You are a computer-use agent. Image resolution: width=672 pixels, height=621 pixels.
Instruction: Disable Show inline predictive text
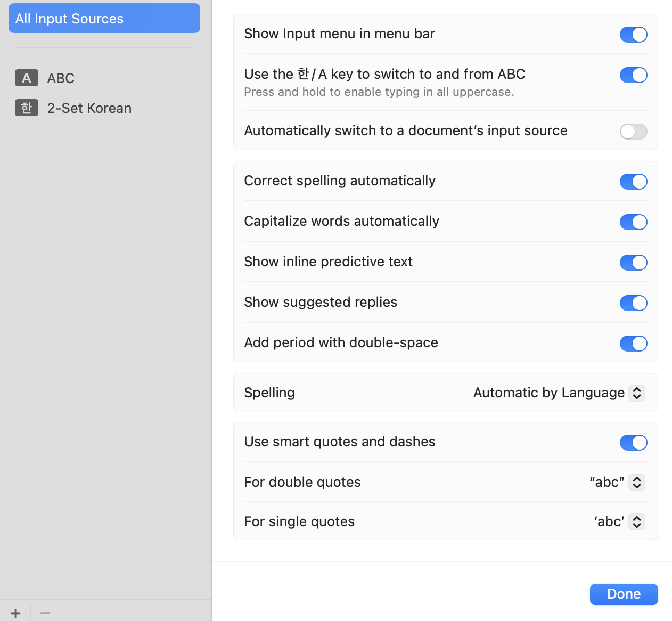coord(633,263)
